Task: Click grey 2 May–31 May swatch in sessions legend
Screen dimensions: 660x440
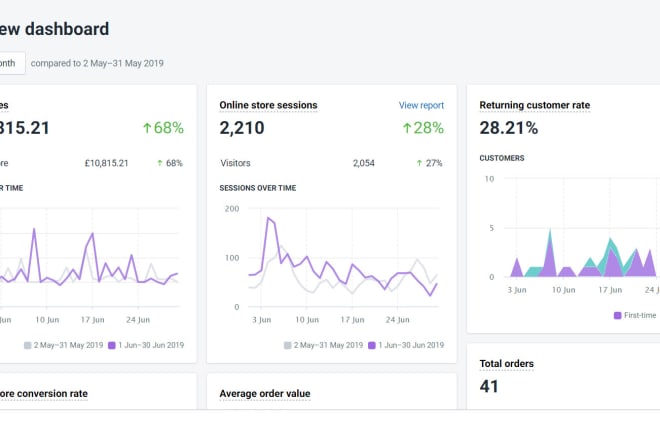Action: (x=287, y=345)
